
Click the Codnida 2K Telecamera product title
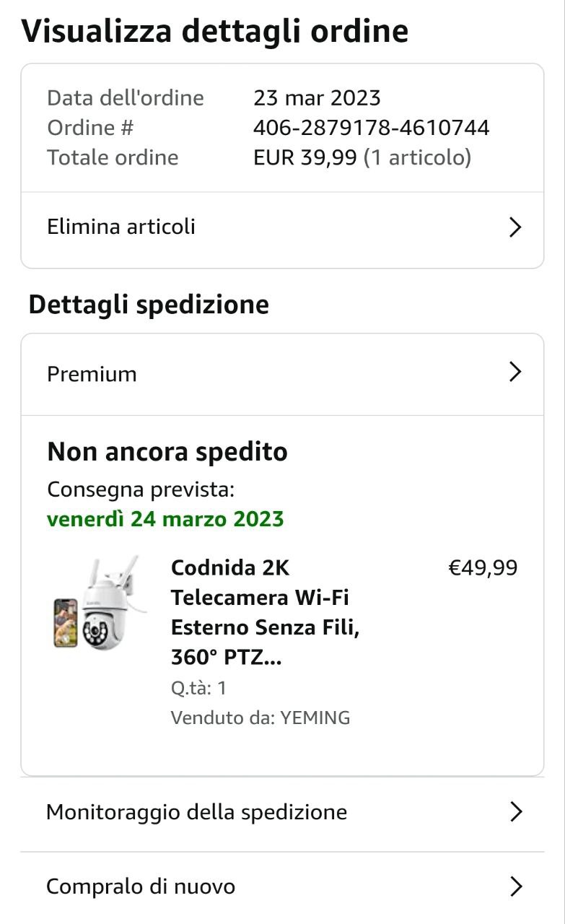(265, 613)
